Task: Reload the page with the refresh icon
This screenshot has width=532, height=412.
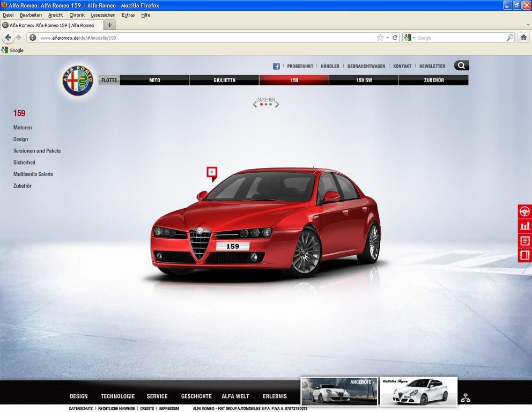Action: click(x=395, y=38)
